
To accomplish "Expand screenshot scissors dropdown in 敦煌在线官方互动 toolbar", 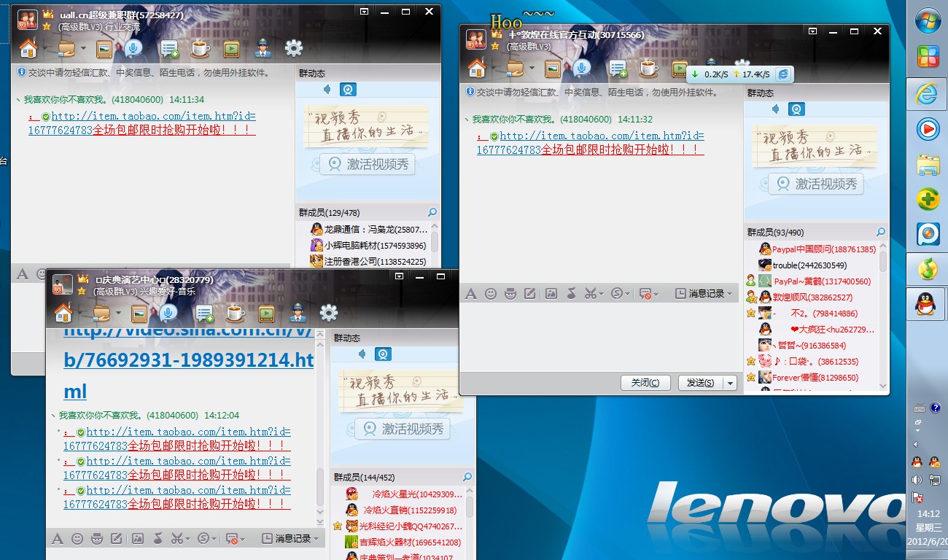I will click(x=601, y=294).
